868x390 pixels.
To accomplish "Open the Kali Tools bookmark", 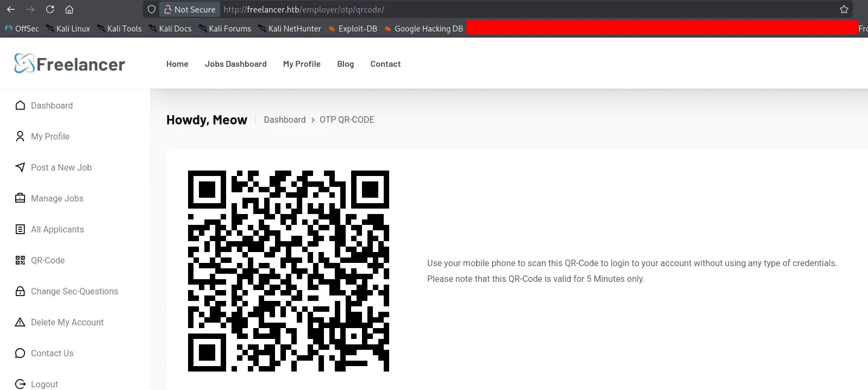I will [x=119, y=29].
